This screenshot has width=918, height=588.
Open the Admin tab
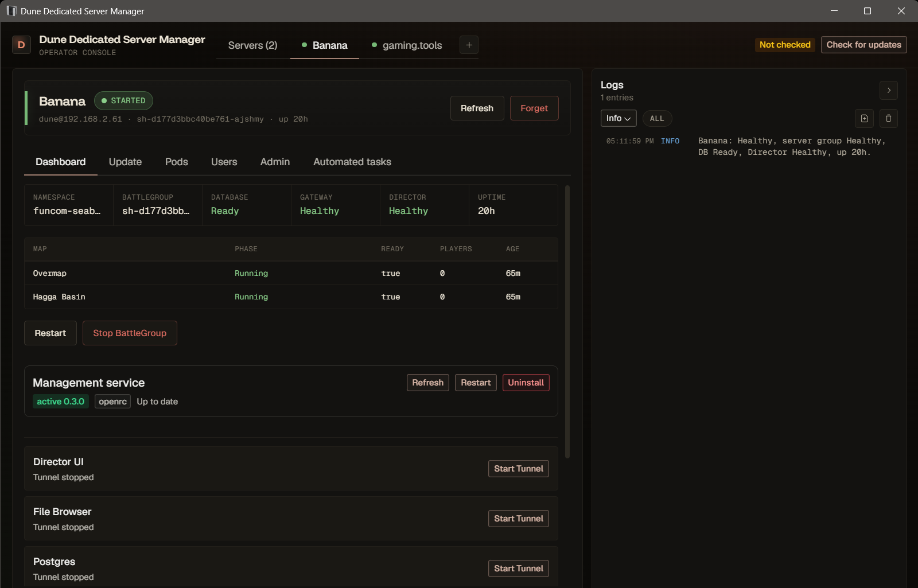coord(275,162)
